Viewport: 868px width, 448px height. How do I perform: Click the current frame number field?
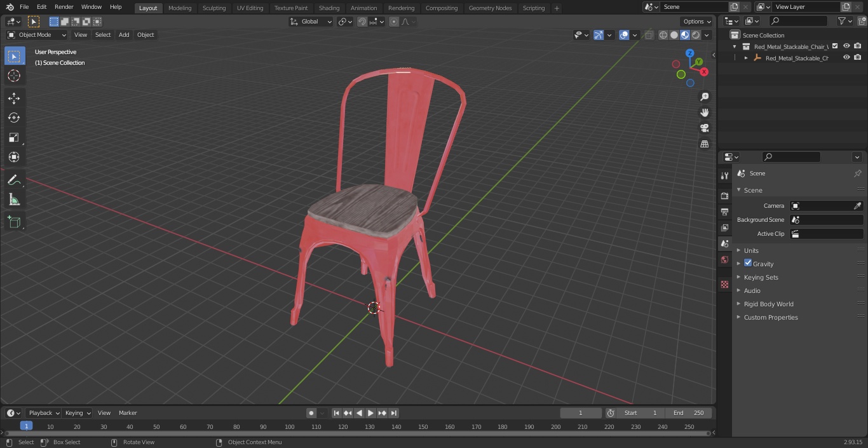point(581,413)
